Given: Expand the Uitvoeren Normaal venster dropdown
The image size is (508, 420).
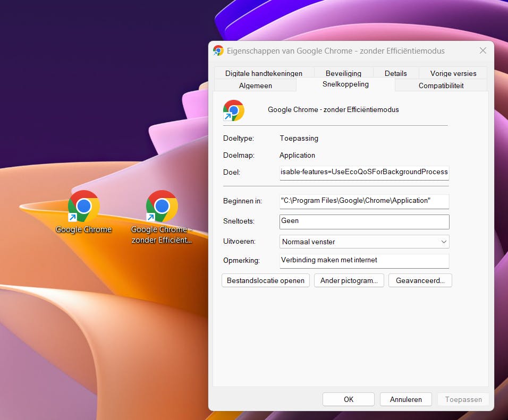Looking at the screenshot, I should [364, 242].
